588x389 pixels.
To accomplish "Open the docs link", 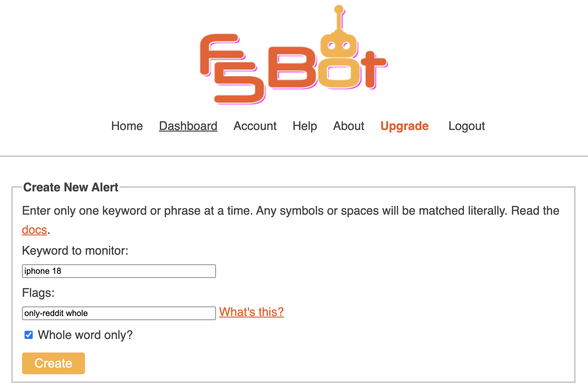I will click(34, 230).
